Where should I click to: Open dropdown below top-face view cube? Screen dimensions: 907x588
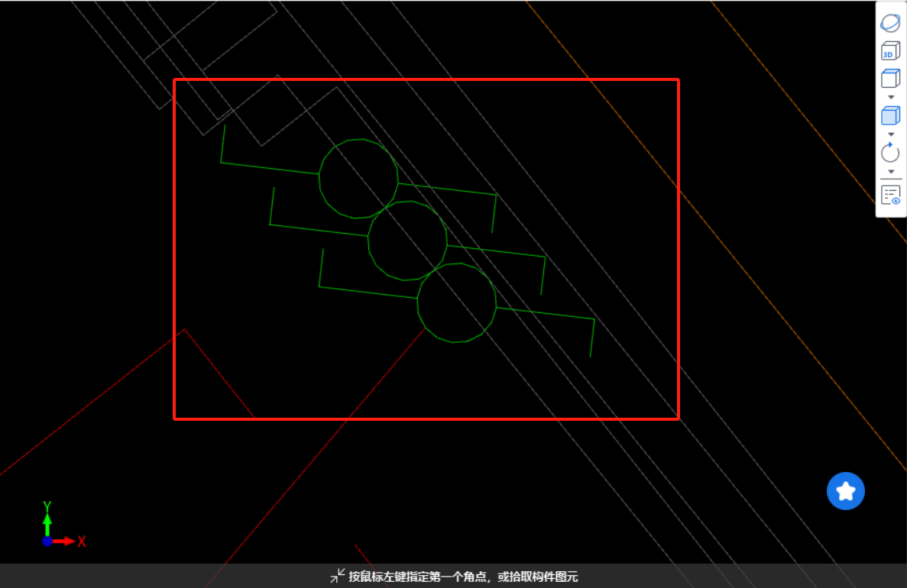pyautogui.click(x=891, y=97)
